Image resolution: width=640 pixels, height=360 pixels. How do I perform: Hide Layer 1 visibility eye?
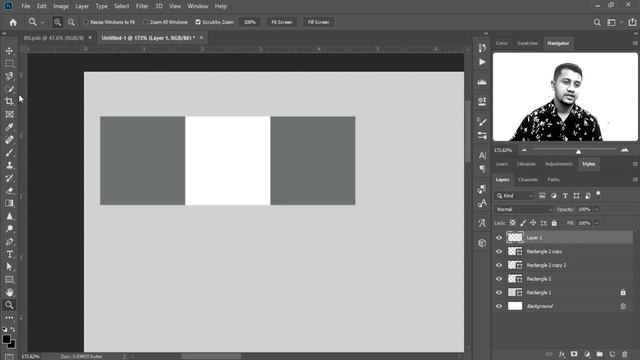499,238
